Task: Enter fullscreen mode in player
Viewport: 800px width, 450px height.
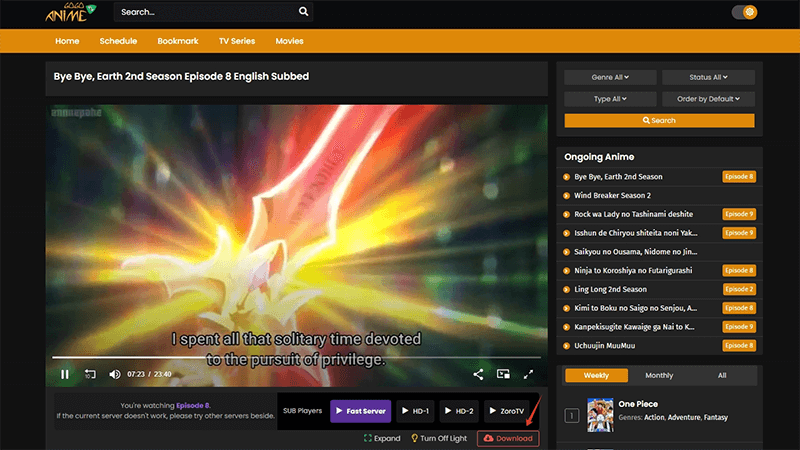Action: coord(529,374)
